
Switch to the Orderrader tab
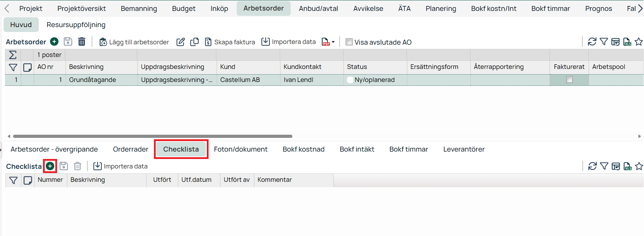pos(130,149)
